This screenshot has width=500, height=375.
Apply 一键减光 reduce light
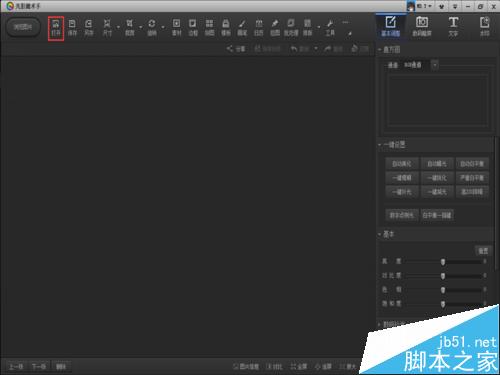pos(437,192)
